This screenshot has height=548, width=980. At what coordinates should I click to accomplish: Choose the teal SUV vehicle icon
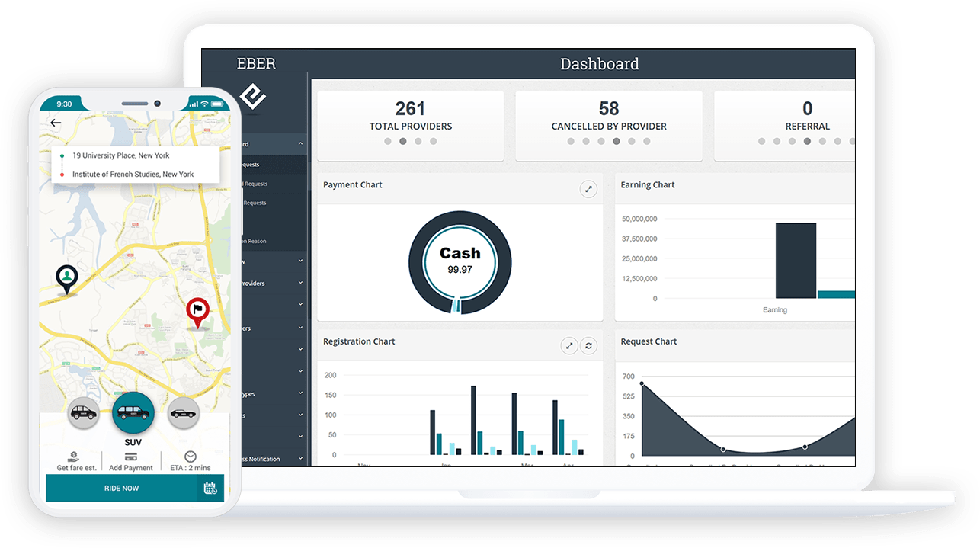point(133,413)
